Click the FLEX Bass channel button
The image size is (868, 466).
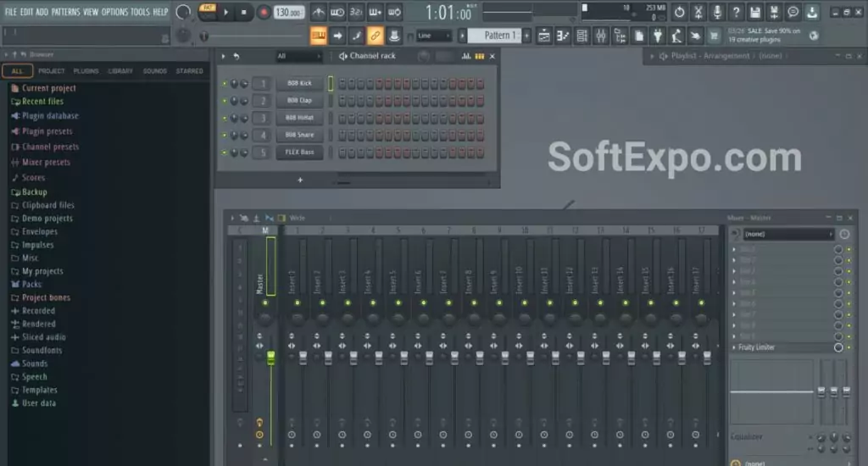click(299, 152)
